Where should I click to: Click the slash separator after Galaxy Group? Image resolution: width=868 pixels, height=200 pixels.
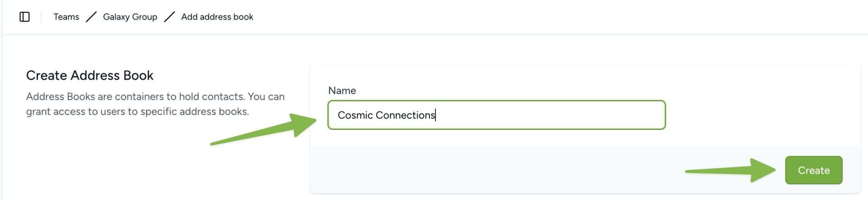[169, 17]
